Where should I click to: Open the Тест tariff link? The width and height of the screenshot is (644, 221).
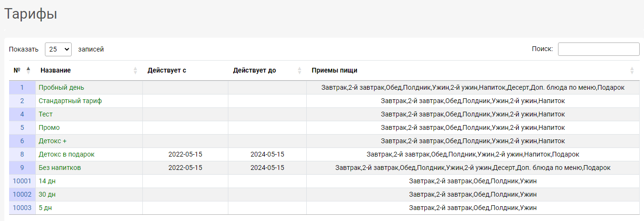(45, 115)
